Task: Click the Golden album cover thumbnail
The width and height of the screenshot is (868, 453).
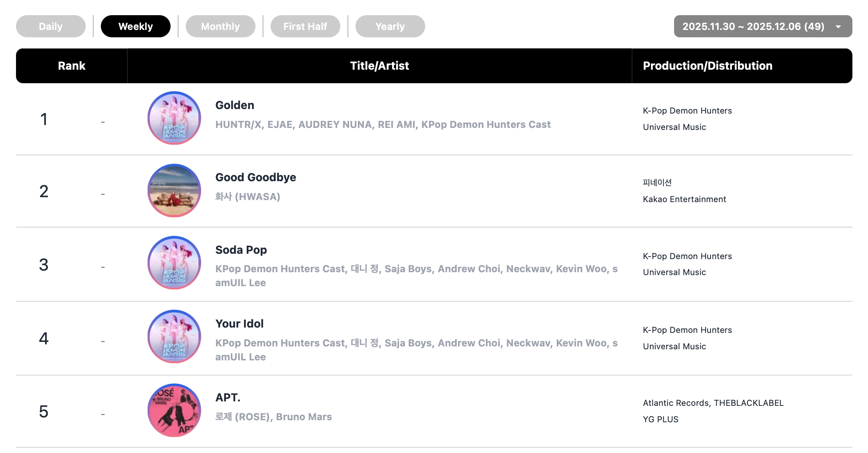Action: 174,118
